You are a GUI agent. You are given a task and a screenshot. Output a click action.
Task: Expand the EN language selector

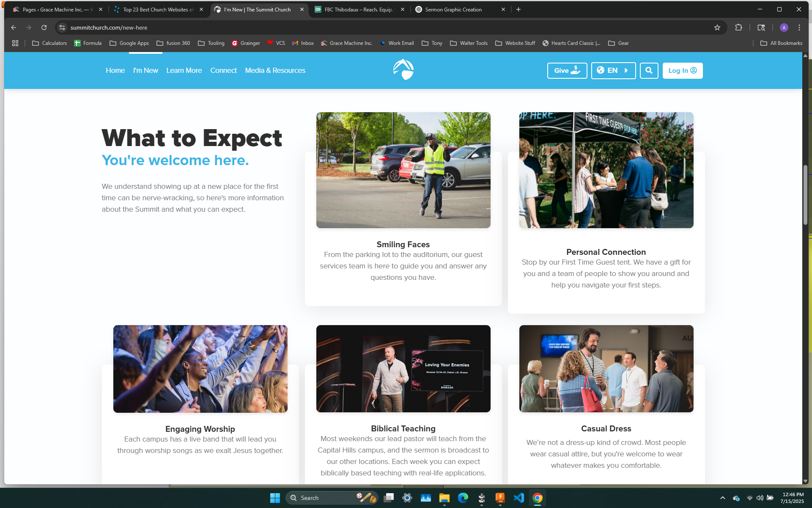[x=613, y=71]
